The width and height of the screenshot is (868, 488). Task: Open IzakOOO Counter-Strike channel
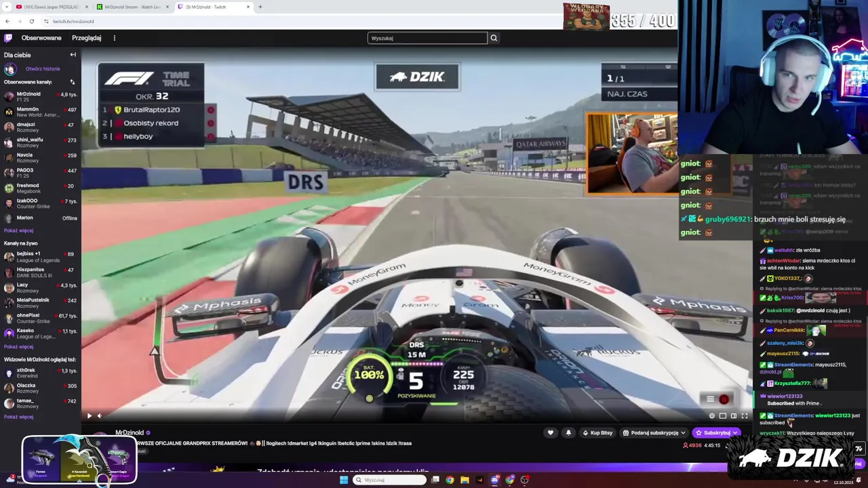(41, 203)
